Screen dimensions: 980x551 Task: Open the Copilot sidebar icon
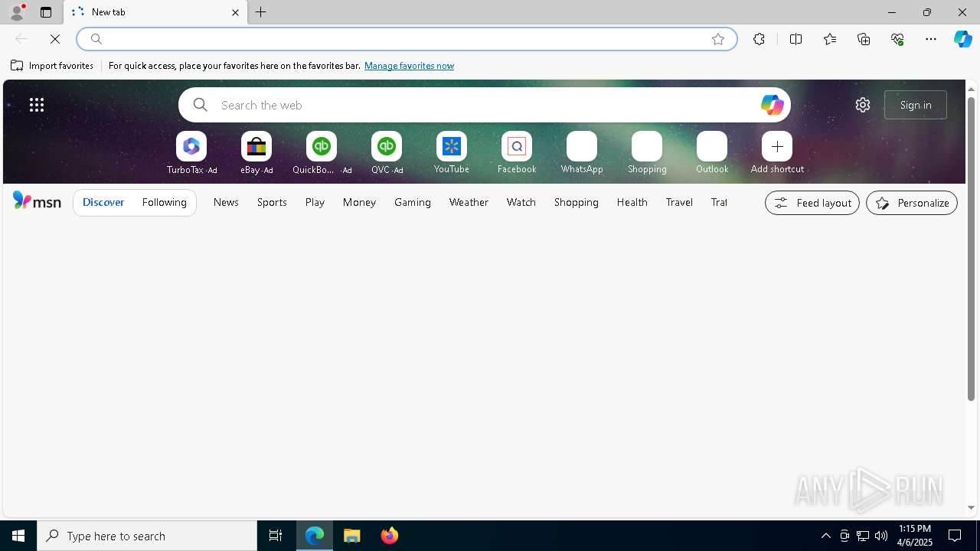(963, 39)
